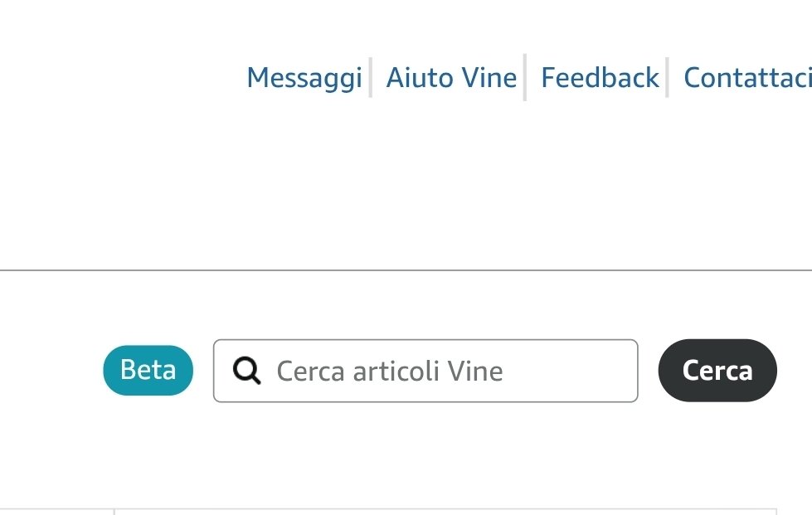Image resolution: width=812 pixels, height=515 pixels.
Task: Submit the Vine search with Cerca
Action: coord(717,371)
